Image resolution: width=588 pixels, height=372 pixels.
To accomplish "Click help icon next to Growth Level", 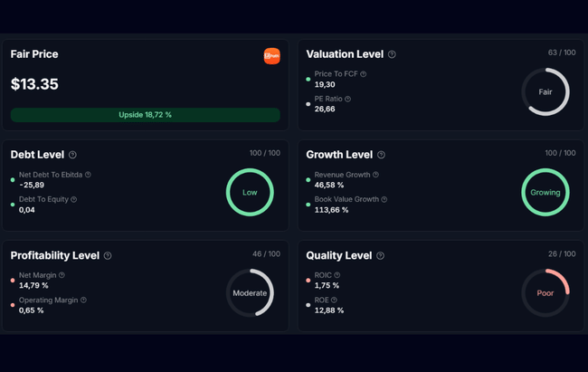I will [381, 155].
